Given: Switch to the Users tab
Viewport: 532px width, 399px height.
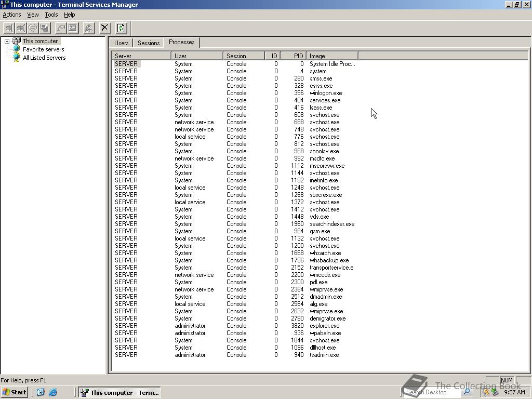Looking at the screenshot, I should (x=121, y=43).
